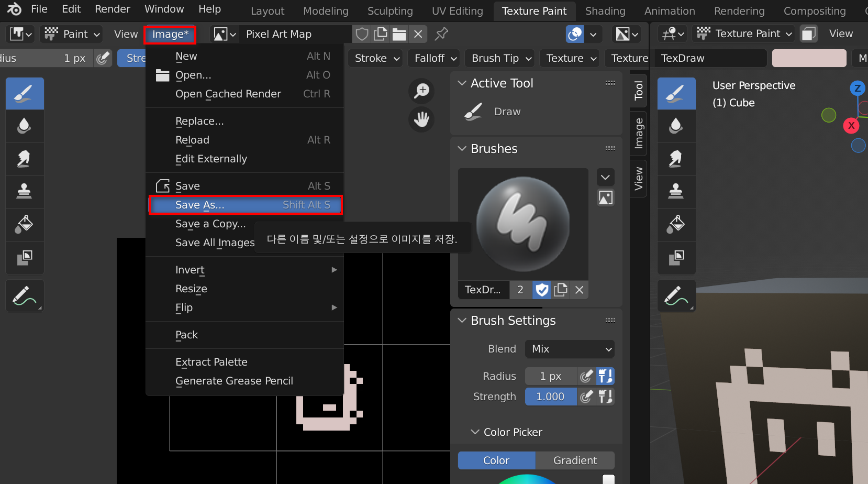Choose Reload from Image menu
Screen dimensions: 868x484
coord(244,140)
